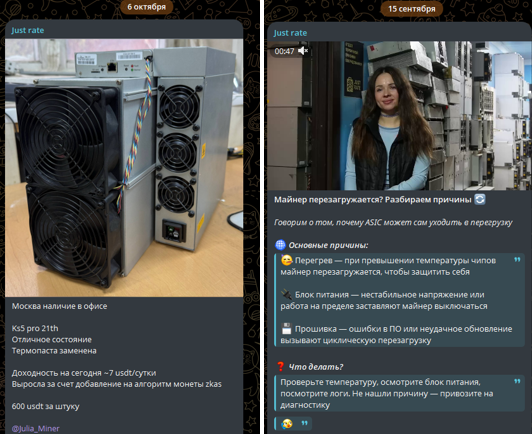Open Just rate channel name in right post
Image resolution: width=532 pixels, height=434 pixels.
pos(290,33)
